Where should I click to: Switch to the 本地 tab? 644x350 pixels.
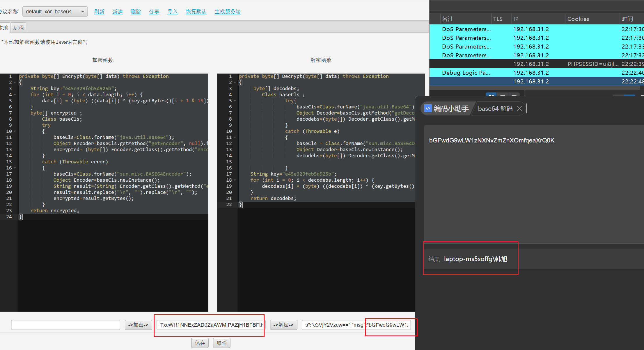click(4, 28)
